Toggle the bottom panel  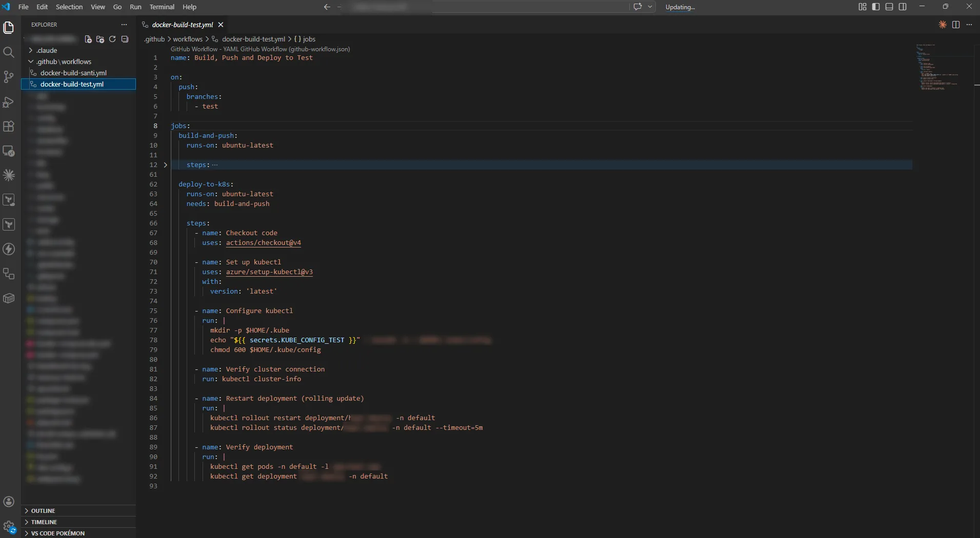(x=889, y=7)
